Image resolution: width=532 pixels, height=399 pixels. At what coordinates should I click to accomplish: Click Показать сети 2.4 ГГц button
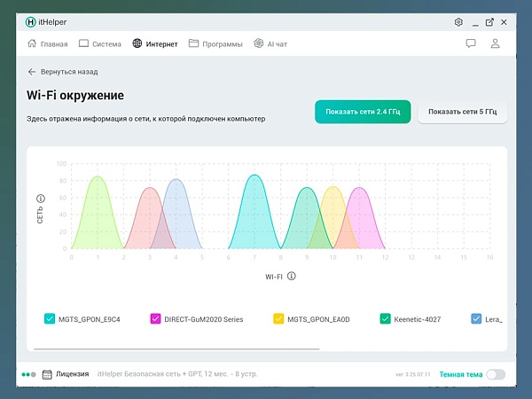point(363,112)
